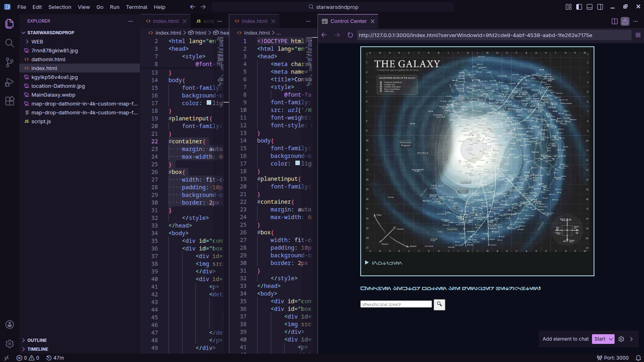Open the Run and Debug view
The height and width of the screenshot is (362, 644).
10,82
